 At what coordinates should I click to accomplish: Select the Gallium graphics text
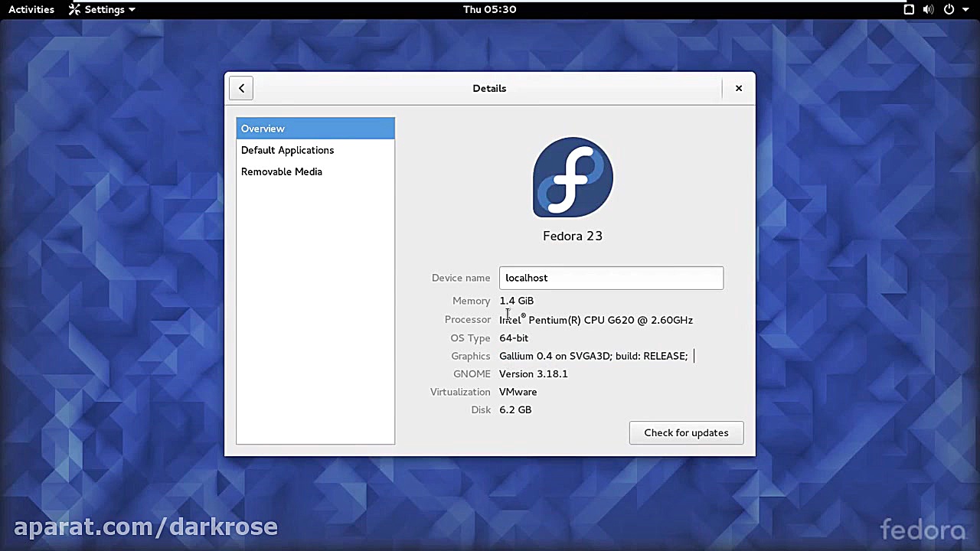click(593, 356)
